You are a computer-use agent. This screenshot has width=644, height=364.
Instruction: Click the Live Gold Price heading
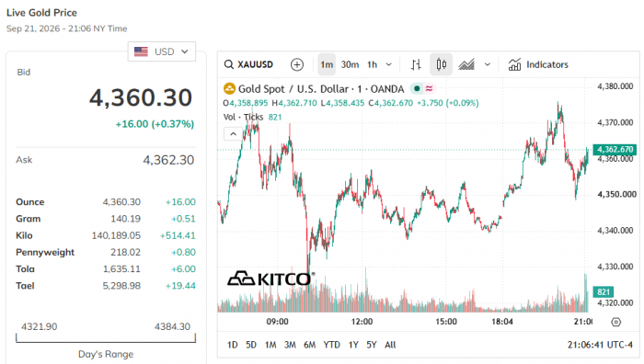(41, 13)
